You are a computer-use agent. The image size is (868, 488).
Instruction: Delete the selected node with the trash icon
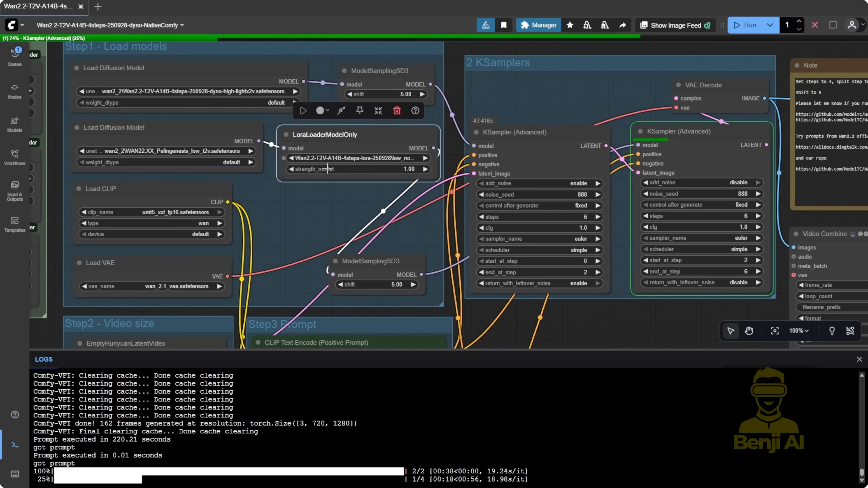(x=397, y=111)
